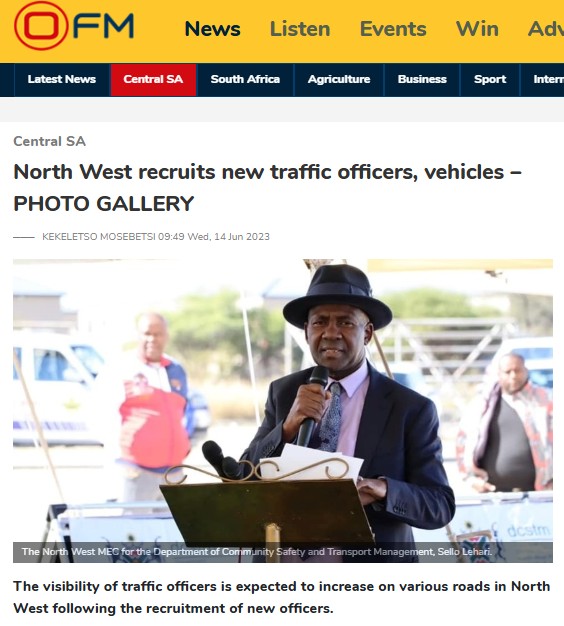Open the Listen menu
Image resolution: width=564 pixels, height=626 pixels.
300,29
